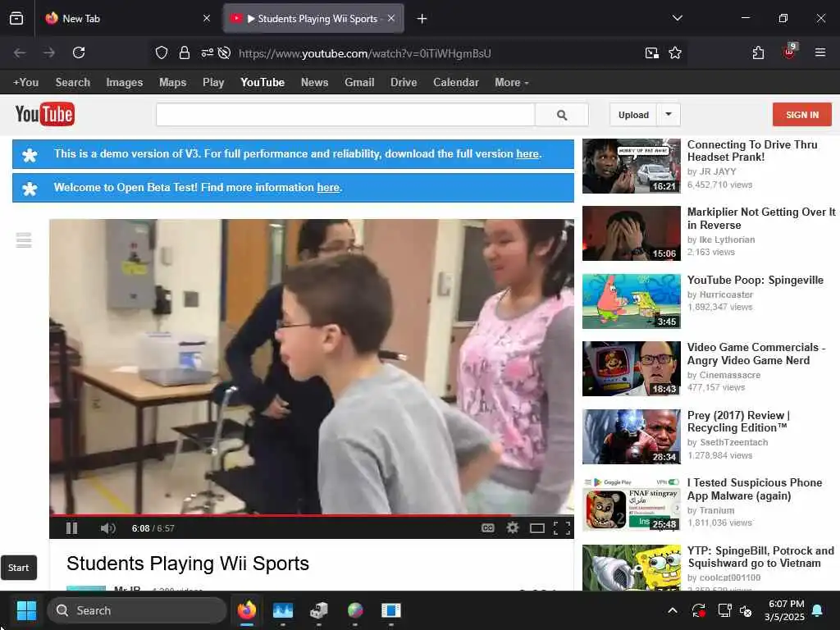Click the YouTube logo
This screenshot has height=630, width=840.
click(45, 114)
